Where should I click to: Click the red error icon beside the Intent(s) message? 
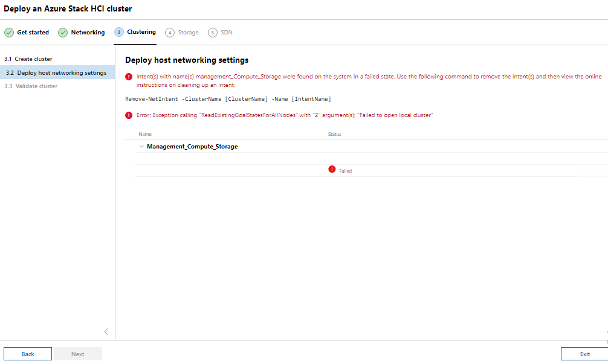[x=129, y=77]
